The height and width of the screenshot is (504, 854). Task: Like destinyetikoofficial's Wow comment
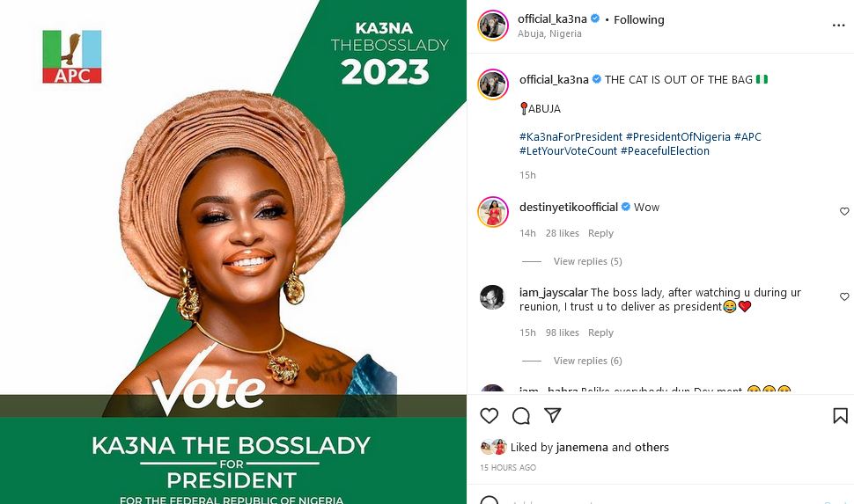click(844, 211)
